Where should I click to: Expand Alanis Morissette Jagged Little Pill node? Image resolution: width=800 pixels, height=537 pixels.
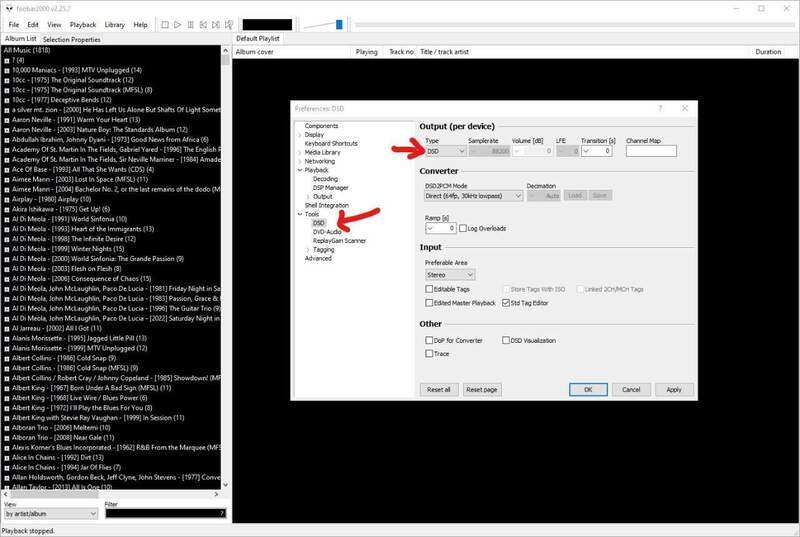[x=7, y=339]
